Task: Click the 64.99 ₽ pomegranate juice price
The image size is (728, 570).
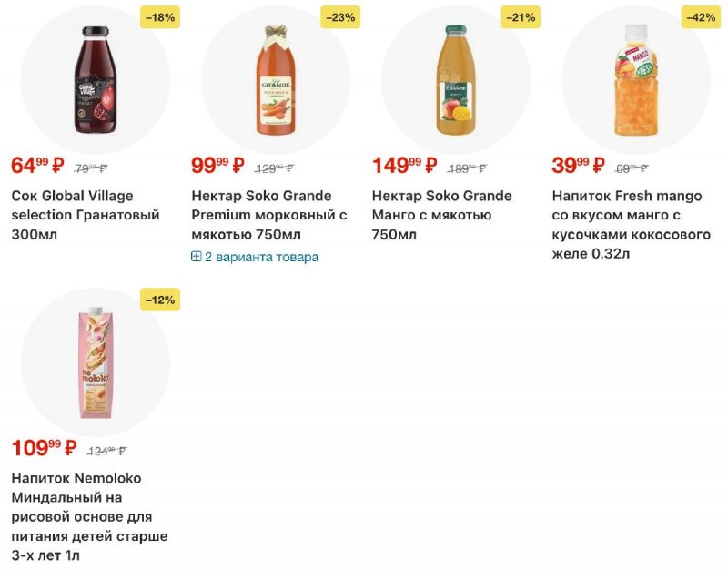Action: pos(37,166)
